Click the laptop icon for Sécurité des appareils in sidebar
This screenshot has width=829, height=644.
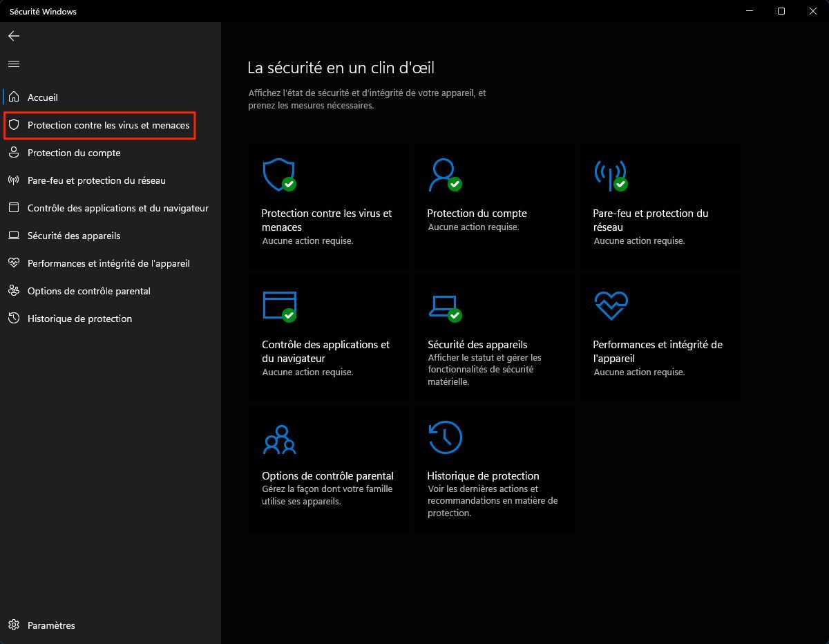point(14,236)
